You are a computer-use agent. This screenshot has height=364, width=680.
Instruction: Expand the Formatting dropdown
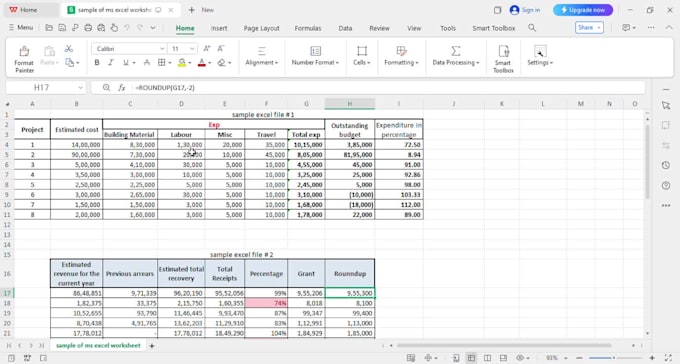[401, 63]
